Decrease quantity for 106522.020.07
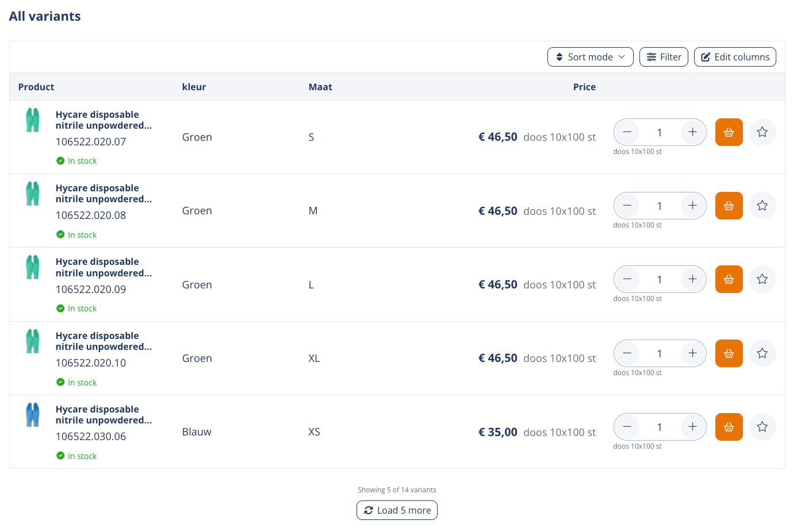The width and height of the screenshot is (797, 532). tap(627, 132)
